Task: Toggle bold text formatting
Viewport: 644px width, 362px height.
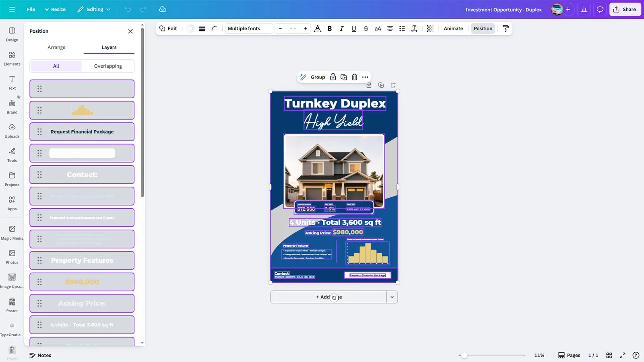Action: pyautogui.click(x=330, y=29)
